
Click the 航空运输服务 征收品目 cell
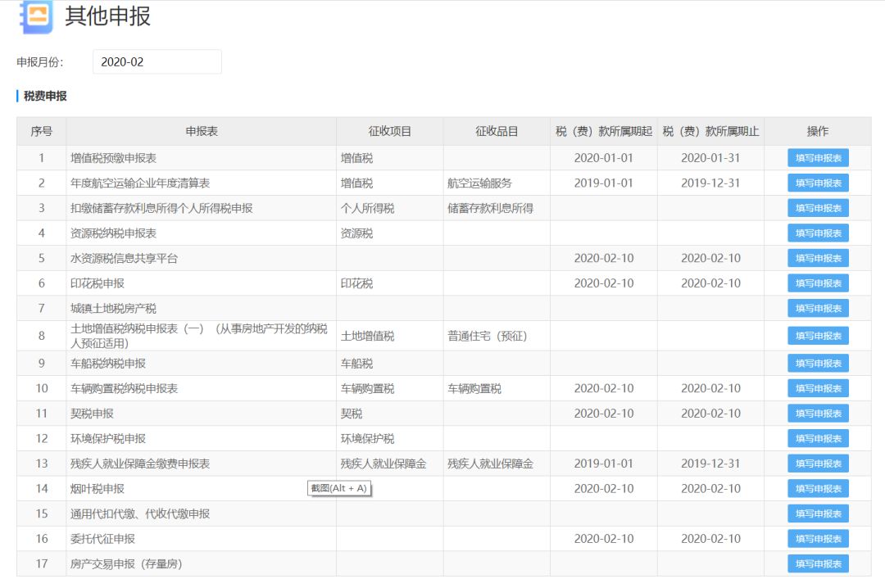pyautogui.click(x=479, y=183)
